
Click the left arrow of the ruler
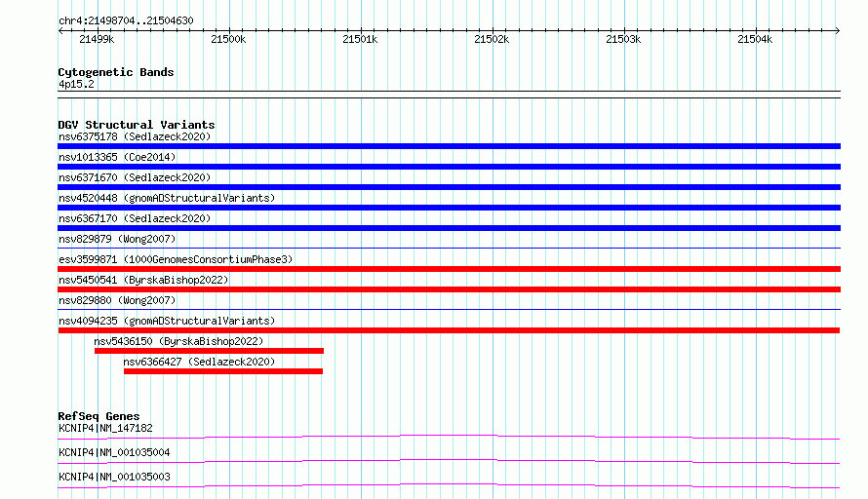tap(60, 30)
